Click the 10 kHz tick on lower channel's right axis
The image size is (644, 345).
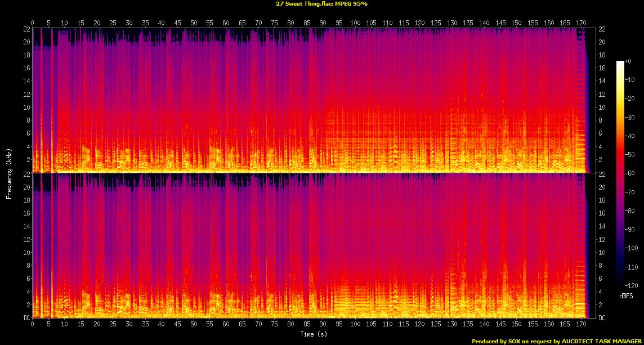point(602,252)
